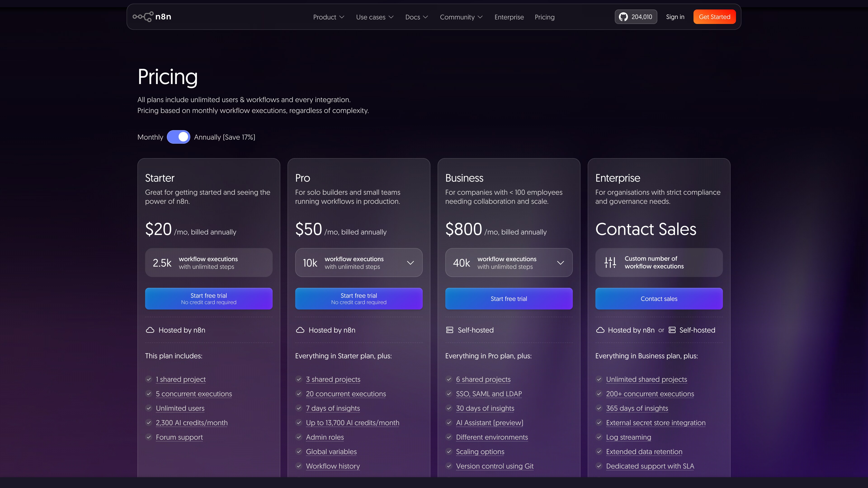Open Version control using Git link
The height and width of the screenshot is (488, 868).
pyautogui.click(x=495, y=466)
